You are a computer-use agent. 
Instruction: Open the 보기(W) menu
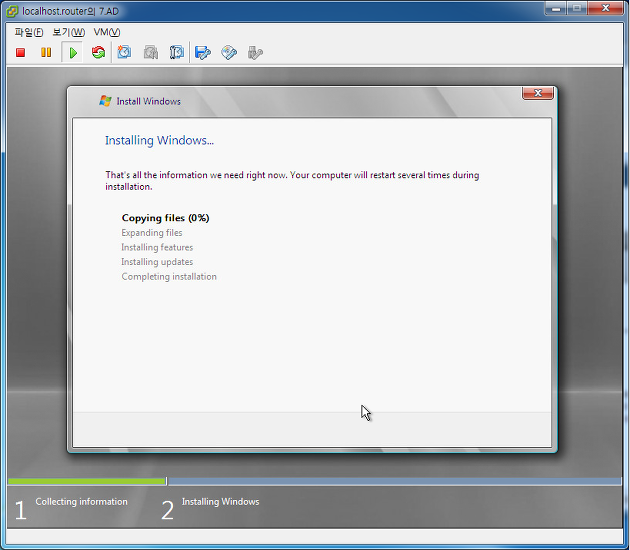tap(69, 32)
